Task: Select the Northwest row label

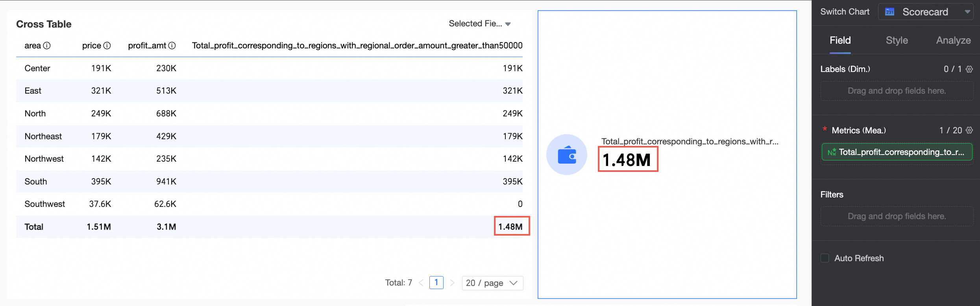Action: coord(44,159)
